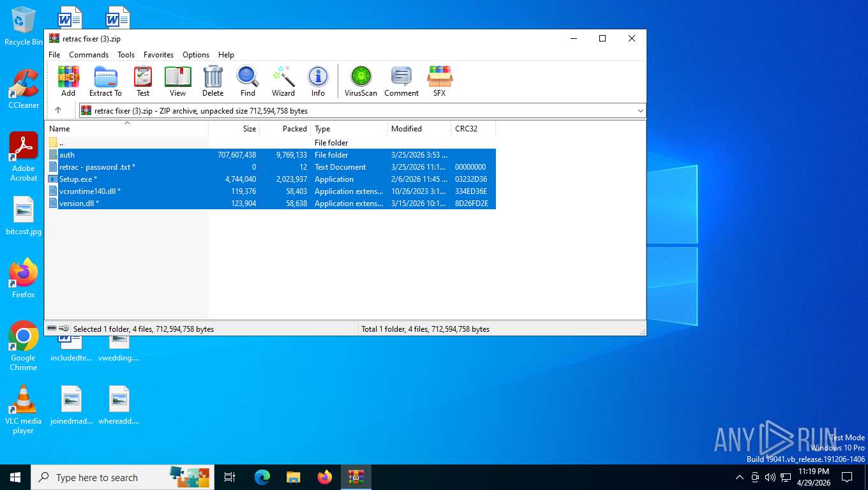
Task: Open the Favorites menu
Action: pyautogui.click(x=158, y=55)
